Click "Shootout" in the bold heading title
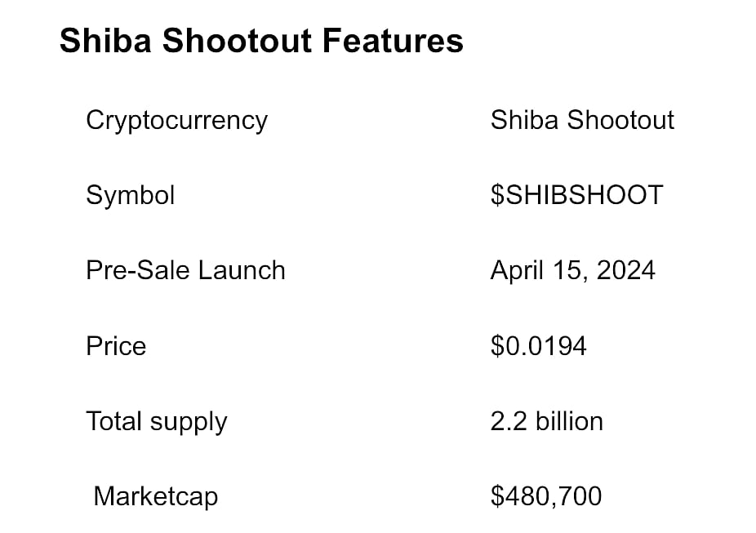The width and height of the screenshot is (756, 533). coord(238,41)
